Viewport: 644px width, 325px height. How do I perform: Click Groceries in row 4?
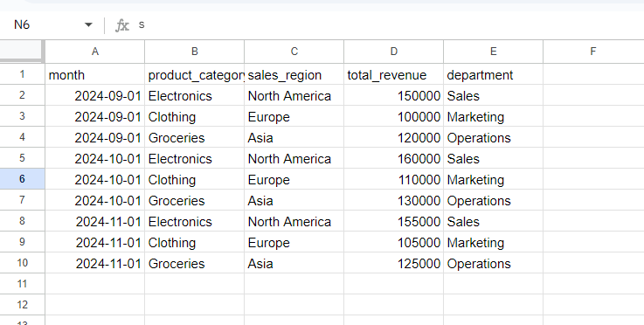[x=194, y=138]
